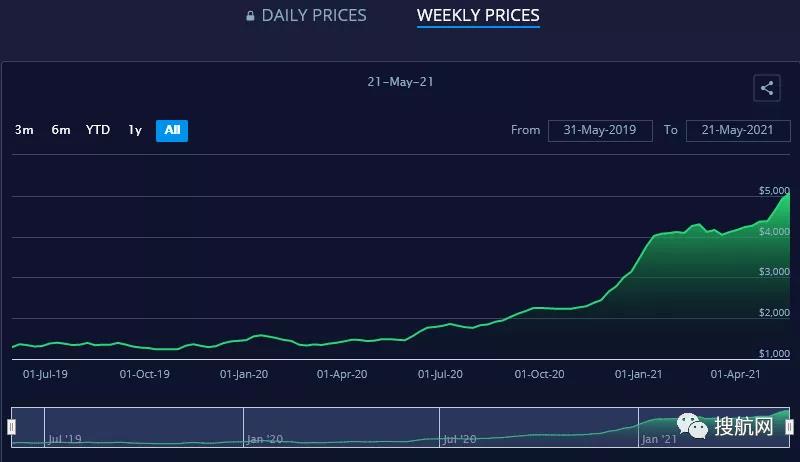The image size is (800, 462).
Task: Click Jul '20 in the navigator strip
Action: [460, 438]
